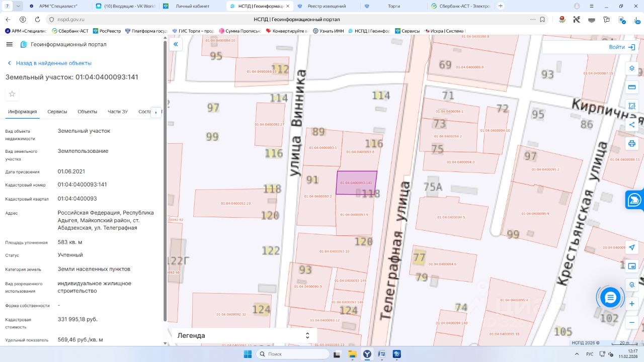
Task: Open the overview map tool
Action: pyautogui.click(x=632, y=266)
